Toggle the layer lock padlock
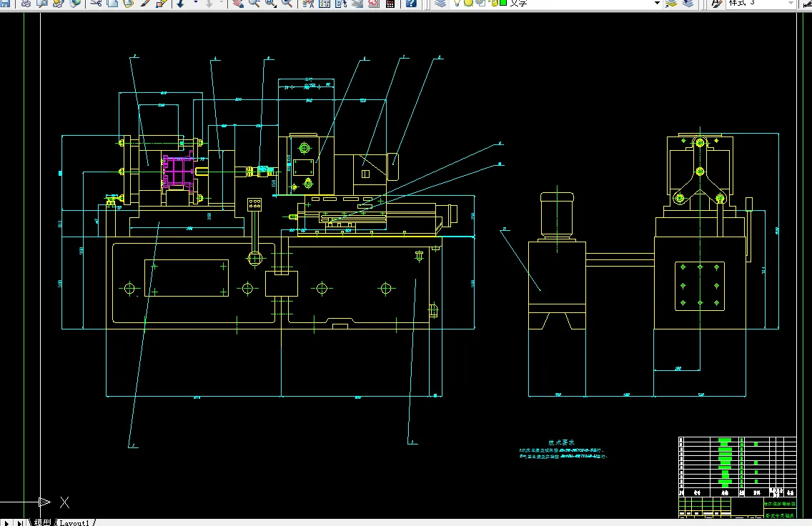Screen dimensions: 812x526 [x=492, y=3]
